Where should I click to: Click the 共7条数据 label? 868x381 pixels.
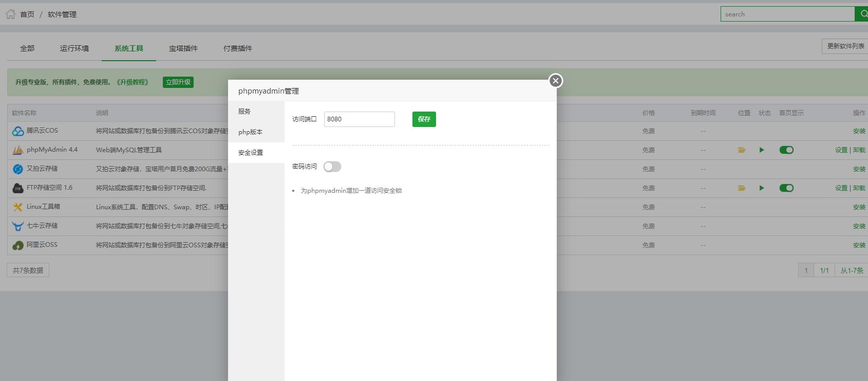(28, 270)
